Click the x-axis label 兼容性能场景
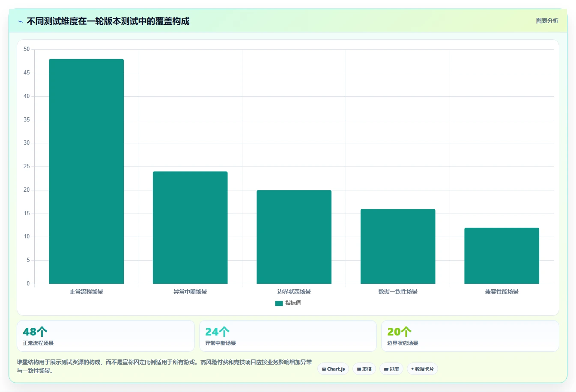This screenshot has width=576, height=392. pos(501,291)
